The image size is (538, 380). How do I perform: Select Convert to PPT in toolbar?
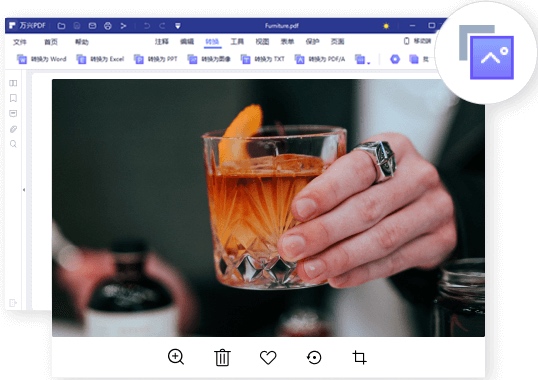155,59
